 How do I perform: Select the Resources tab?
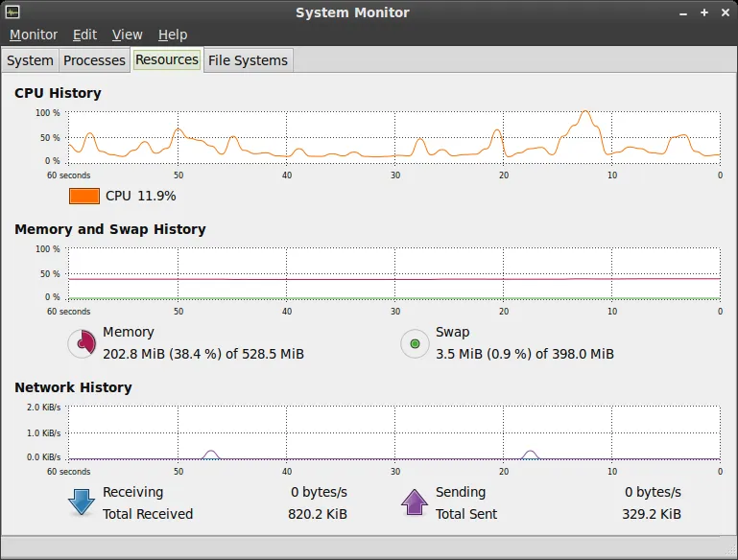click(167, 59)
